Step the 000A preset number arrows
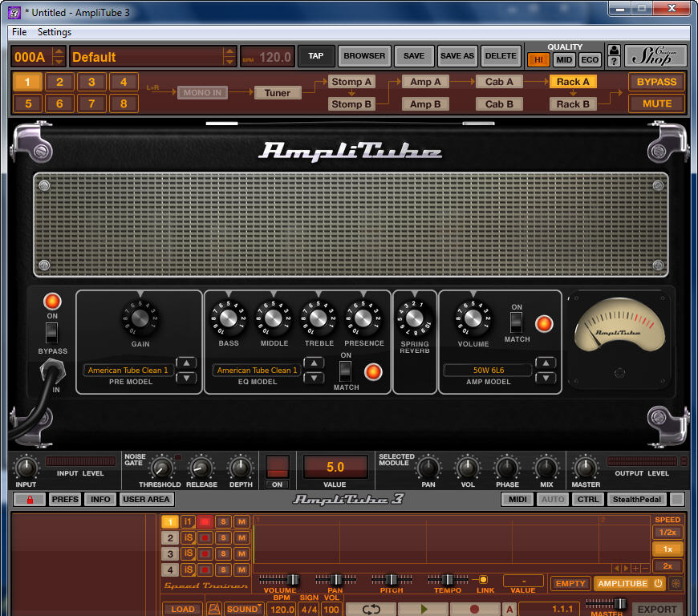698x616 pixels. coord(59,56)
